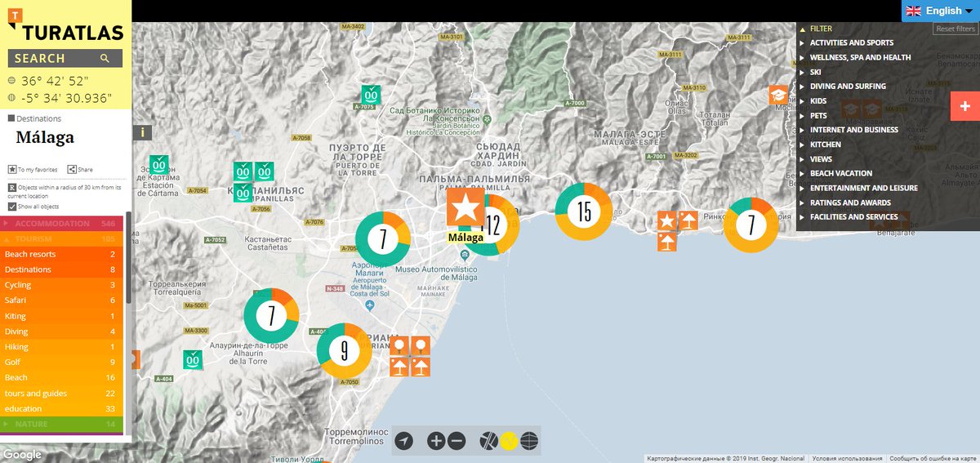Open the 7 cluster near Málaga airport

(382, 239)
